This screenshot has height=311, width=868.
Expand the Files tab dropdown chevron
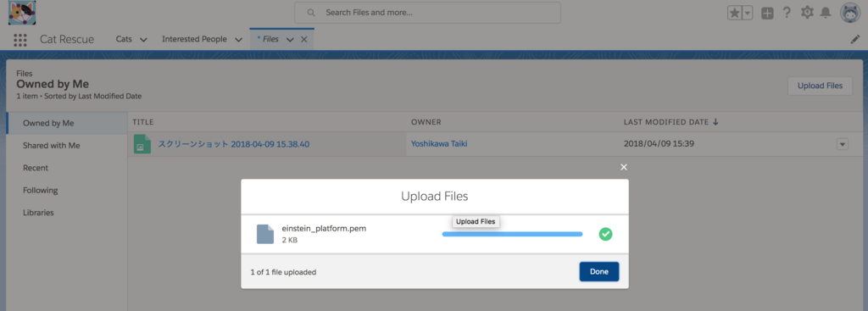tap(290, 40)
